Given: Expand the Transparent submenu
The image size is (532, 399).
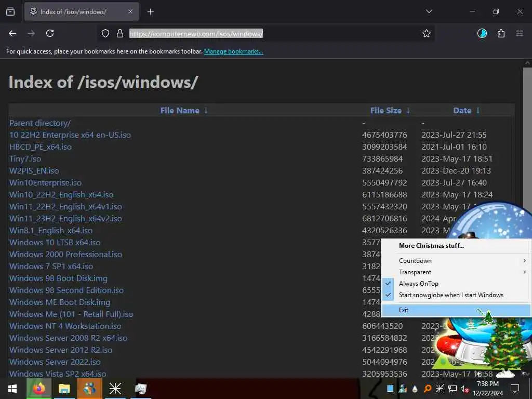Looking at the screenshot, I should [456, 272].
